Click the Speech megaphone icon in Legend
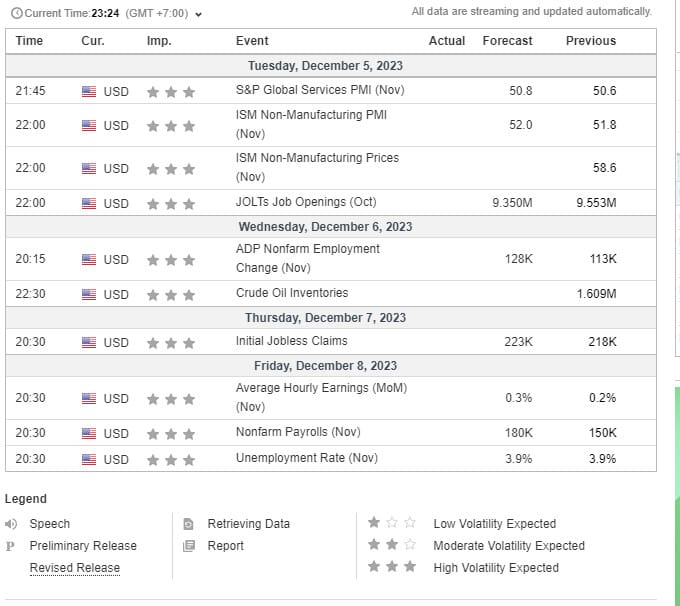 (11, 524)
